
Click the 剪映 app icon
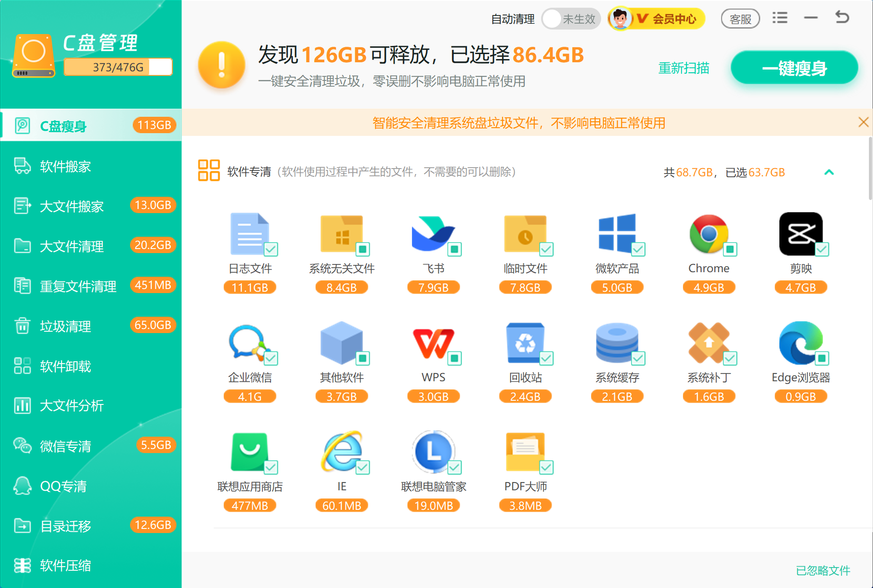pyautogui.click(x=801, y=234)
